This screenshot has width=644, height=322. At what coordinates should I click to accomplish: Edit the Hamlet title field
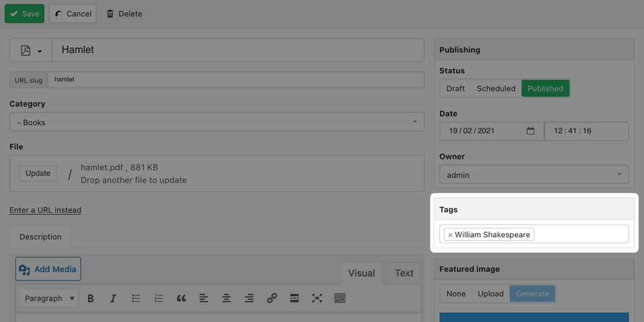238,50
